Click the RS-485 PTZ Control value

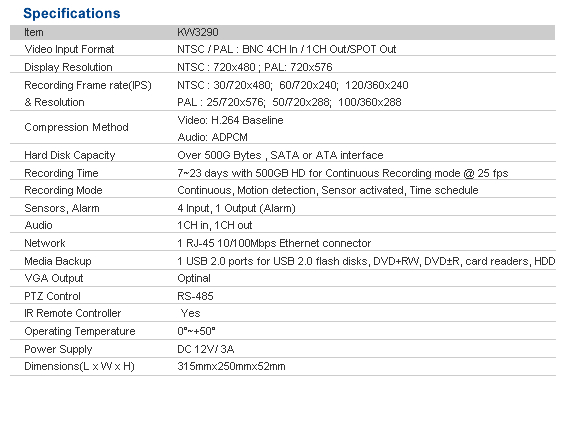(x=195, y=296)
